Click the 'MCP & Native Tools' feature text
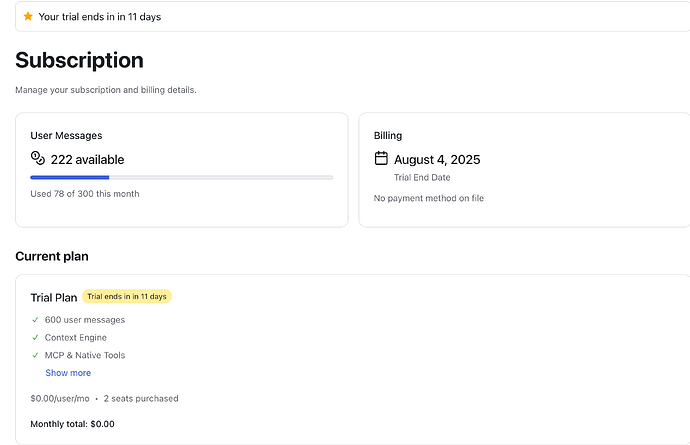690x445 pixels. click(x=85, y=355)
